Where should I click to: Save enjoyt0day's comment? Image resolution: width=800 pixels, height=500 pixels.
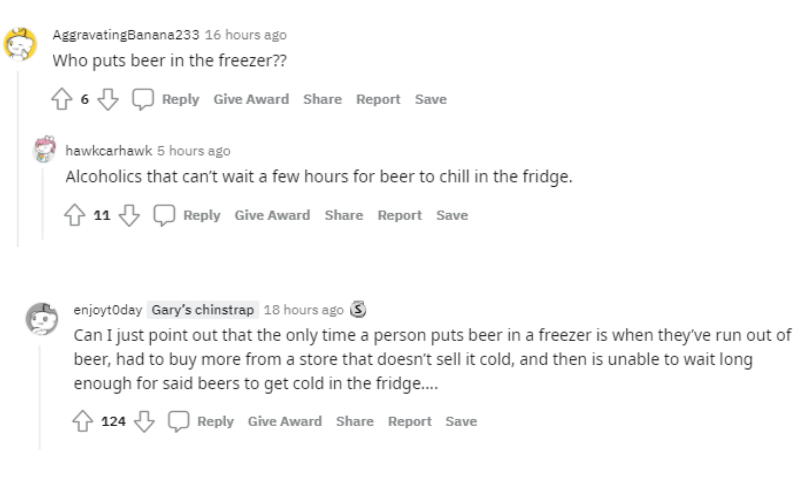click(x=461, y=421)
